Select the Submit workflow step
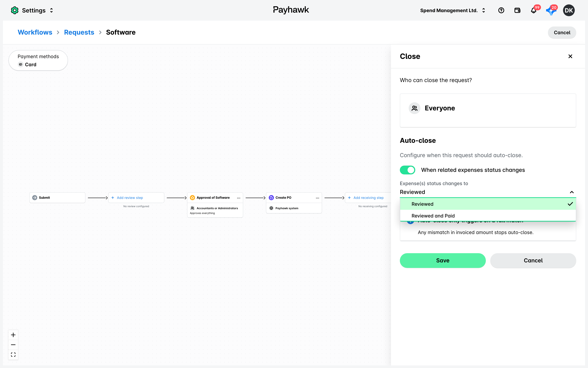 point(57,198)
